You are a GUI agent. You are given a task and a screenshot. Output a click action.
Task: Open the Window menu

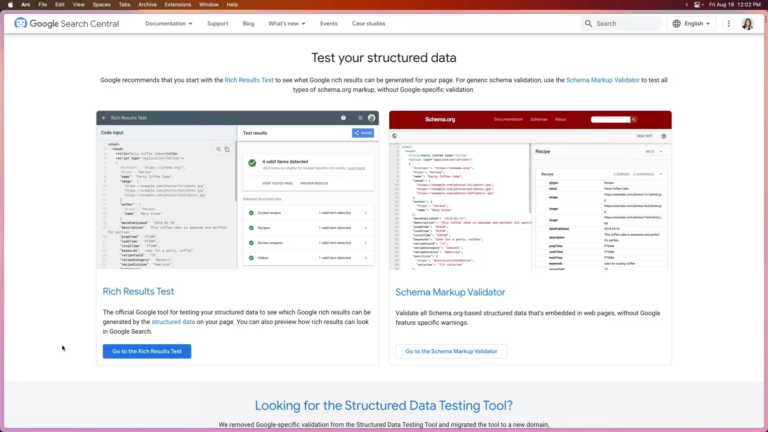(x=209, y=4)
